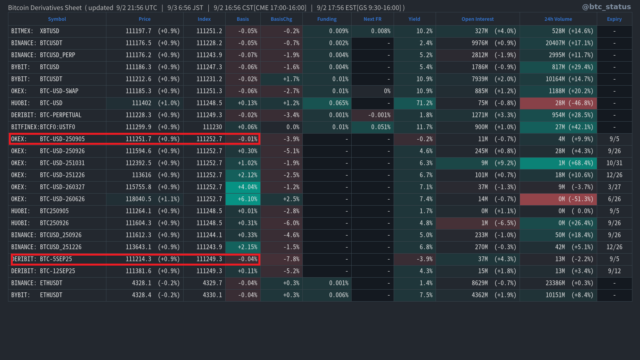Click the Next FR column header
The image size is (640, 360).
[x=372, y=19]
